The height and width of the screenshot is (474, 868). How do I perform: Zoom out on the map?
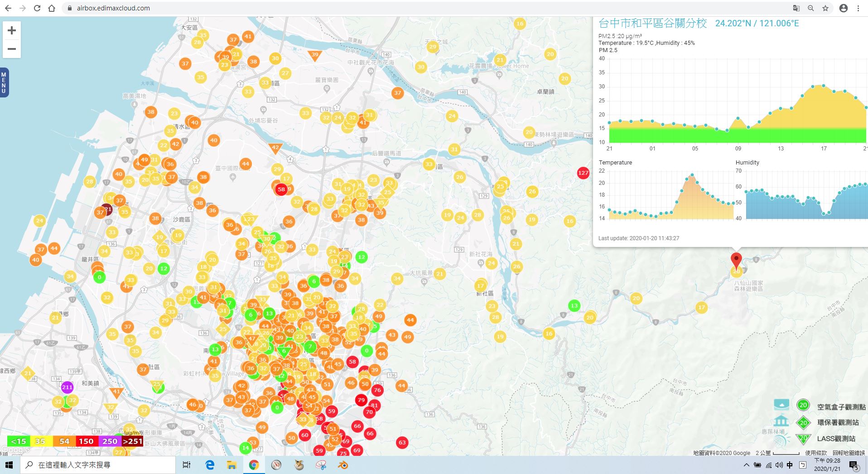[12, 49]
